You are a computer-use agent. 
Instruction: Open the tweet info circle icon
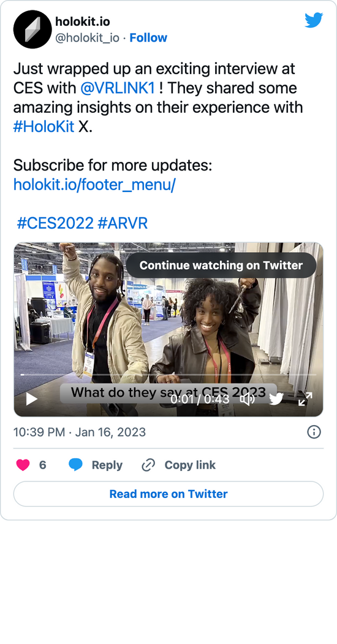point(314,432)
